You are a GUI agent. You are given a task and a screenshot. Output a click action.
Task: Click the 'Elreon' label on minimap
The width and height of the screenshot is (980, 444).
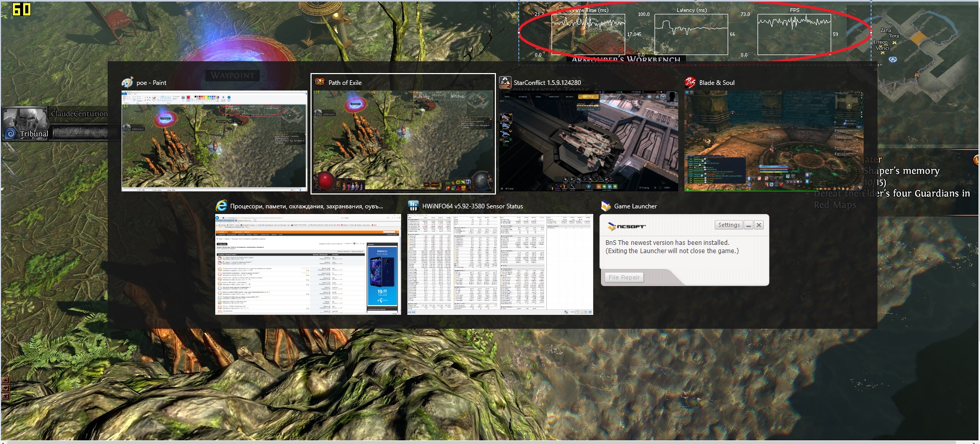[880, 42]
